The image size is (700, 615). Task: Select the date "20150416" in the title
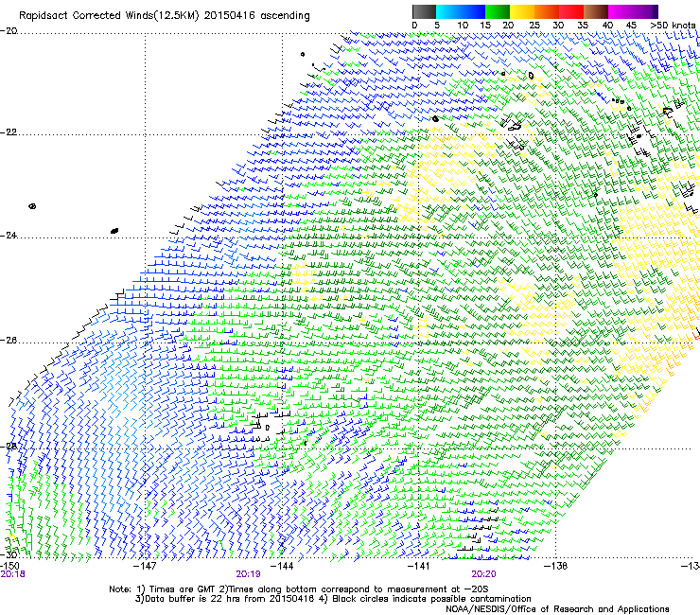coord(230,16)
